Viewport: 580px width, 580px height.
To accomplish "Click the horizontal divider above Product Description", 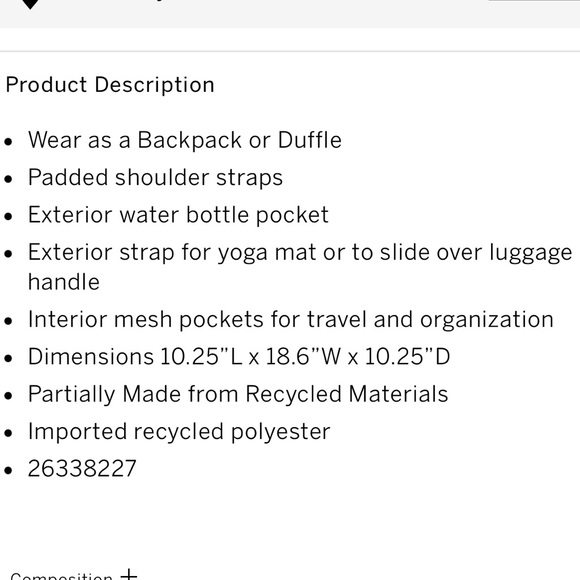I will 290,51.
